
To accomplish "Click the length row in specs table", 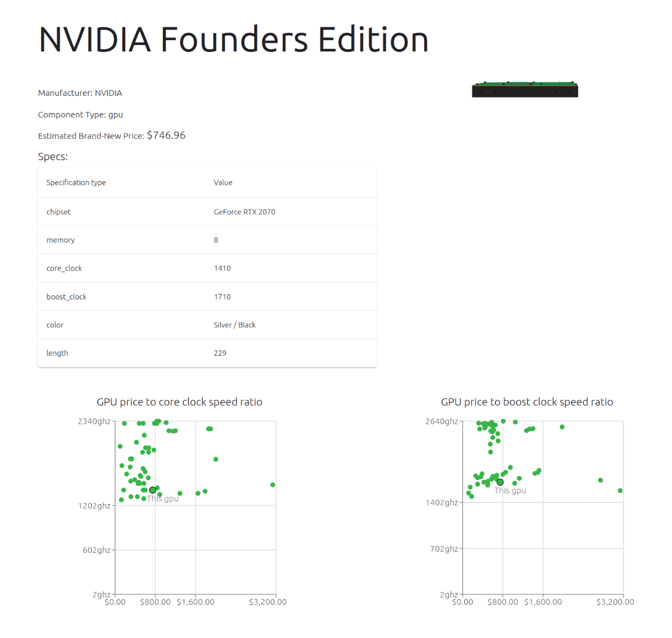I will (207, 353).
